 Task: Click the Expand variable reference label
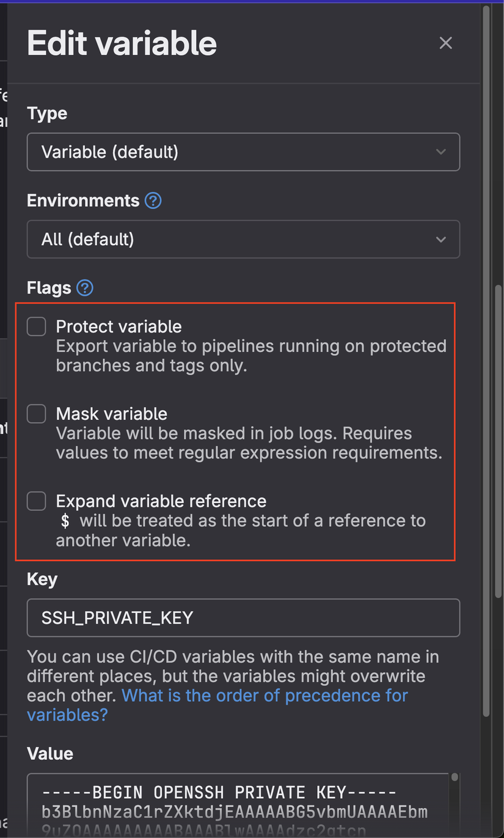(161, 501)
